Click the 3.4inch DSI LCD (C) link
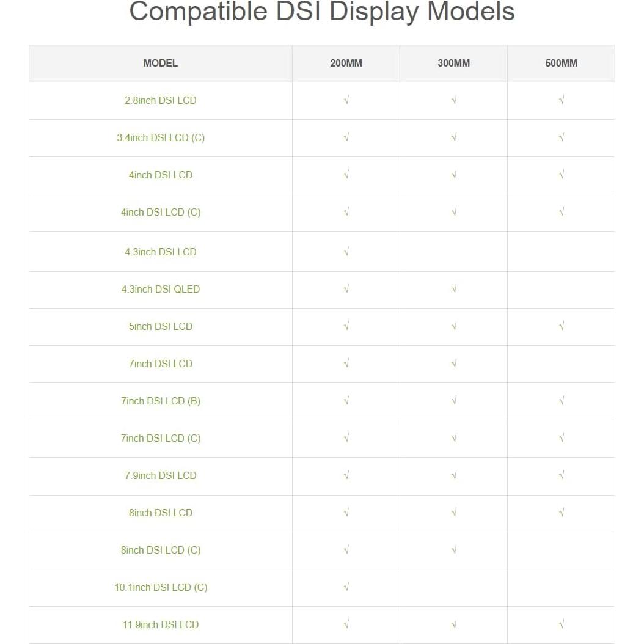Image resolution: width=644 pixels, height=644 pixels. click(x=161, y=137)
